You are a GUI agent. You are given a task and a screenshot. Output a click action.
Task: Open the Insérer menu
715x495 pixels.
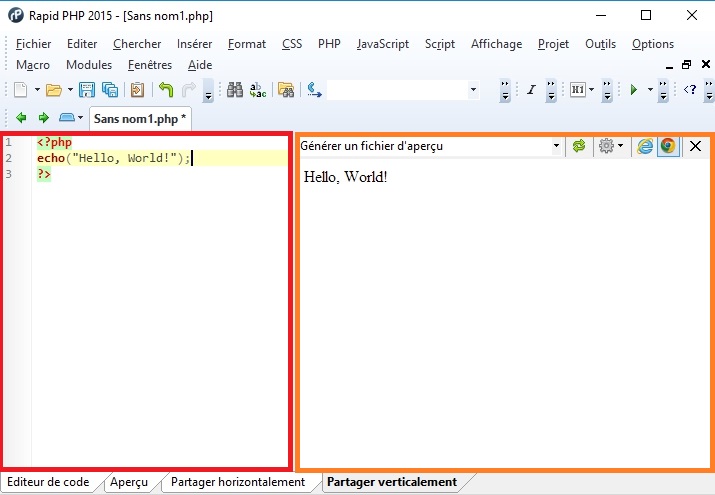click(194, 44)
